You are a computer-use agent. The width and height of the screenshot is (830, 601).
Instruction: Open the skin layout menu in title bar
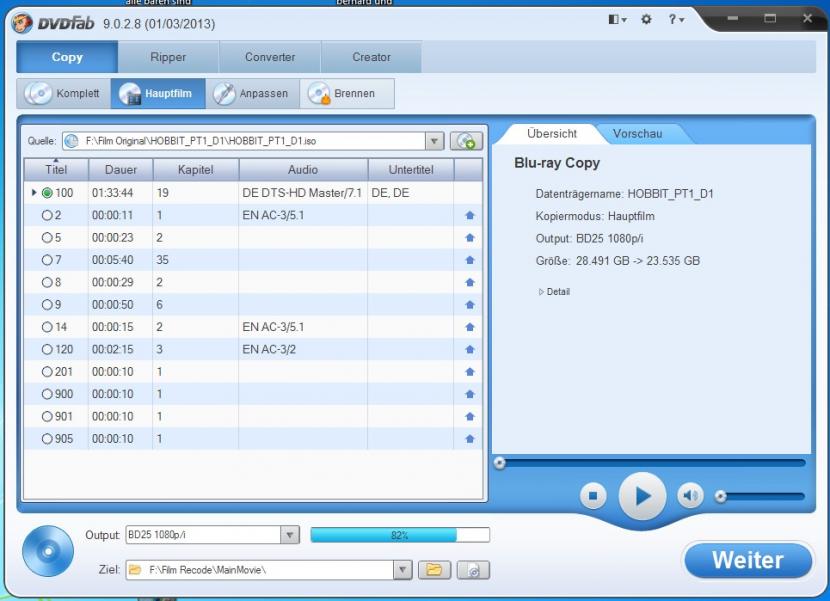(617, 20)
